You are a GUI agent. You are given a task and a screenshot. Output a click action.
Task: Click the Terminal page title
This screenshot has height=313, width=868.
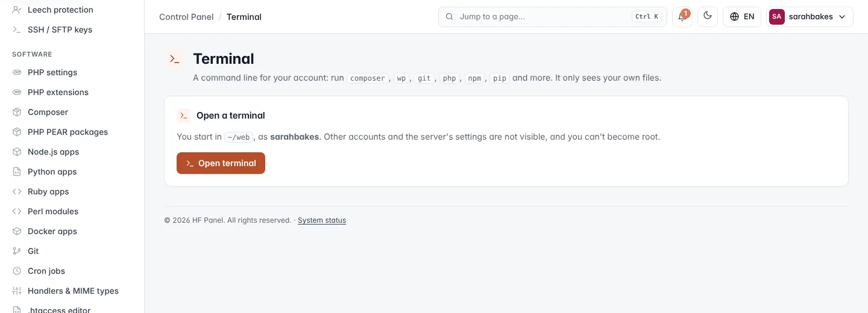(x=224, y=59)
